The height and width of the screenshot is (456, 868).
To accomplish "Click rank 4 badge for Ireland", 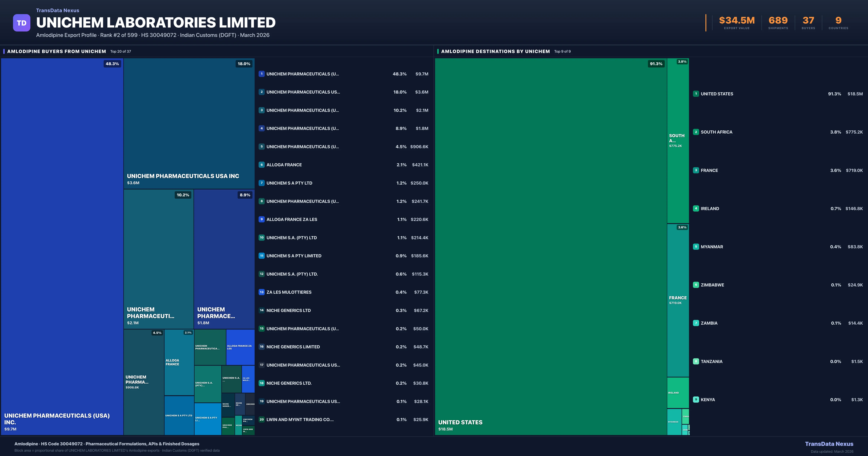I will coord(696,208).
